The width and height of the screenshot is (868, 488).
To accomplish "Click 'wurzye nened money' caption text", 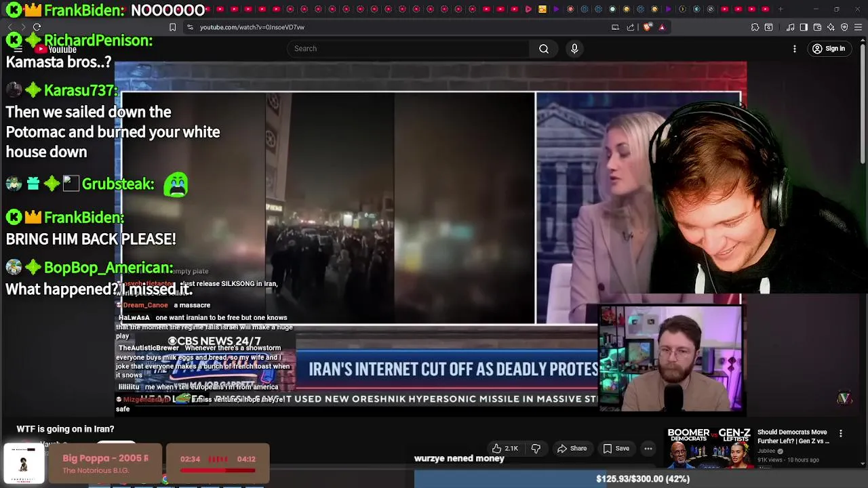I will 459,458.
